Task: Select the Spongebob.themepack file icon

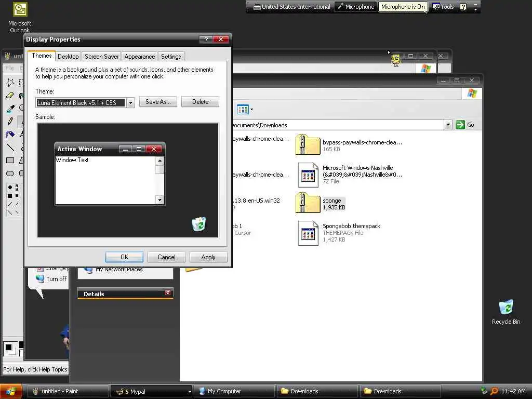Action: point(308,233)
